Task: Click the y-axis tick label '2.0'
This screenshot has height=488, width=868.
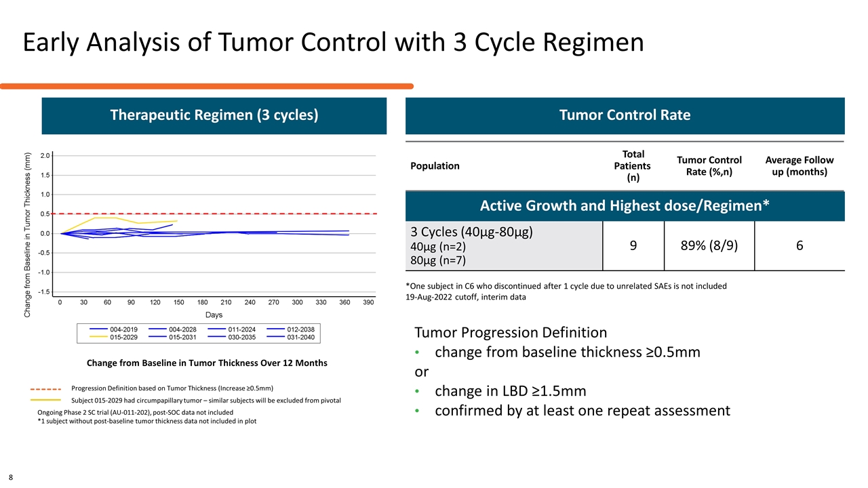Action: click(44, 155)
